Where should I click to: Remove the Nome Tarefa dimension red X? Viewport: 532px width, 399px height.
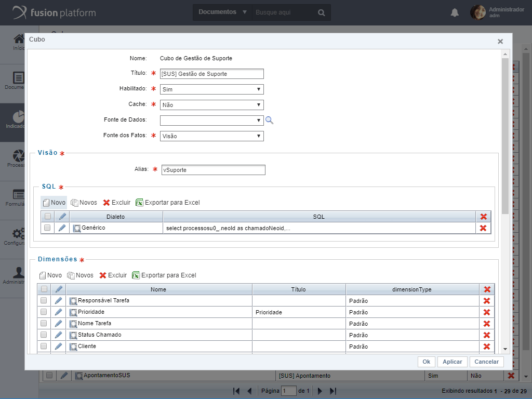point(487,324)
